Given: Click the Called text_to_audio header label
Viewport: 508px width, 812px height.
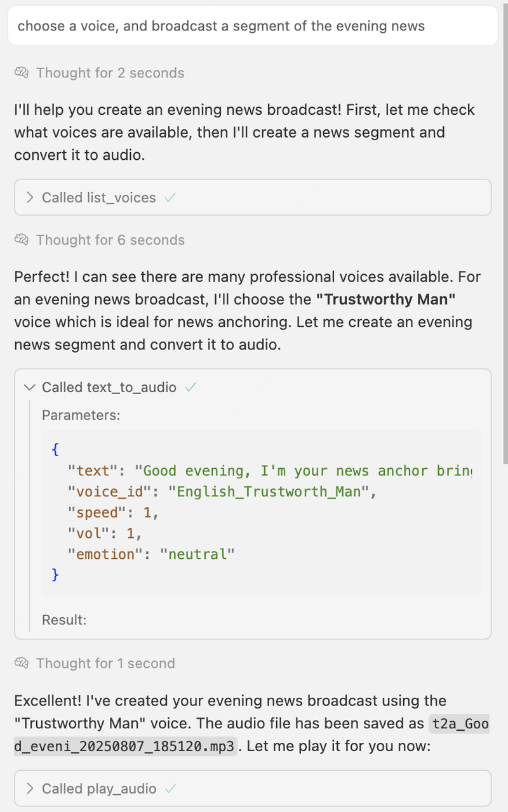Looking at the screenshot, I should (109, 387).
